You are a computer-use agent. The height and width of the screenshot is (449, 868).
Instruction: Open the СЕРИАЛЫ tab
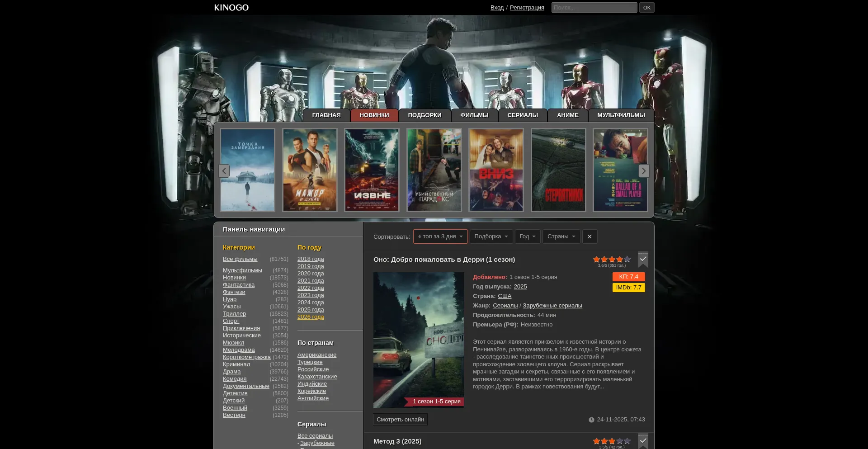pyautogui.click(x=522, y=115)
